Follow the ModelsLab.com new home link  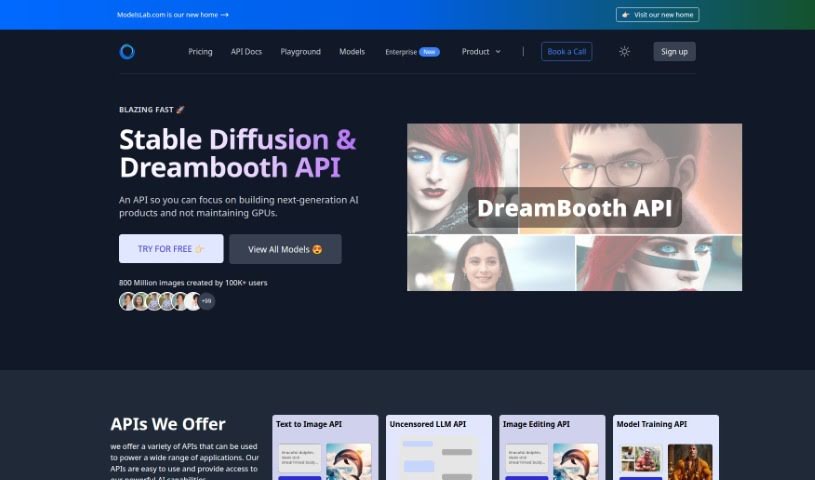coord(173,15)
